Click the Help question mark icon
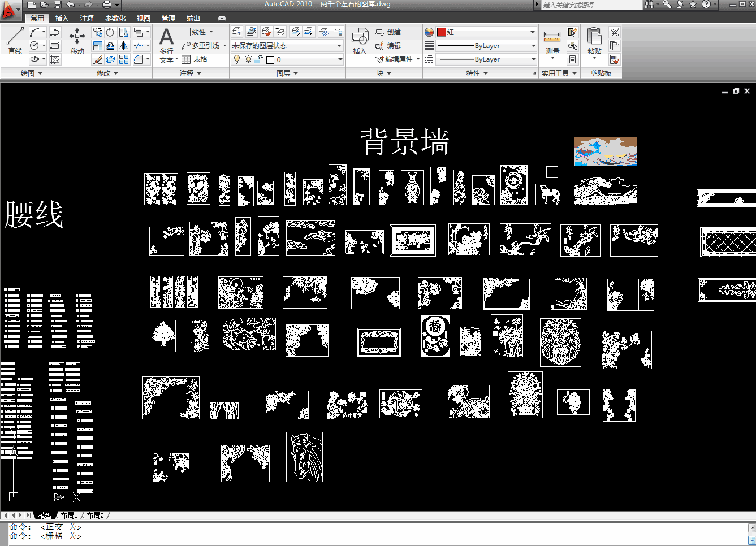 (706, 5)
